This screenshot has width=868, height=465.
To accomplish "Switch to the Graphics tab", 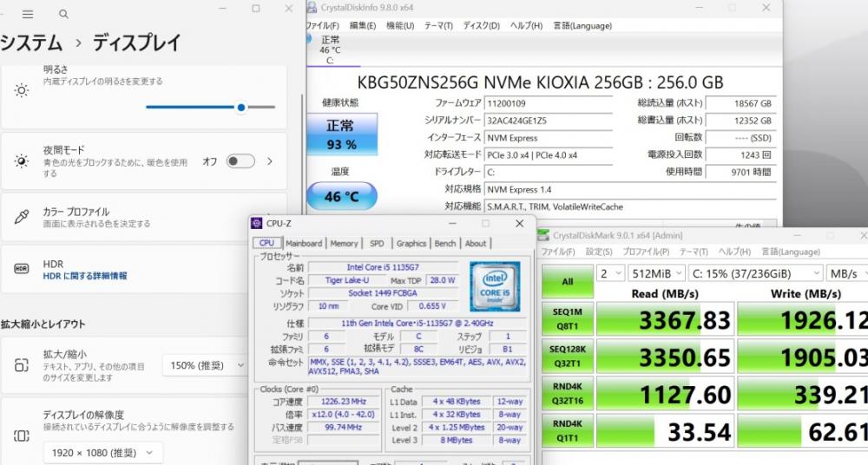I will [x=411, y=243].
